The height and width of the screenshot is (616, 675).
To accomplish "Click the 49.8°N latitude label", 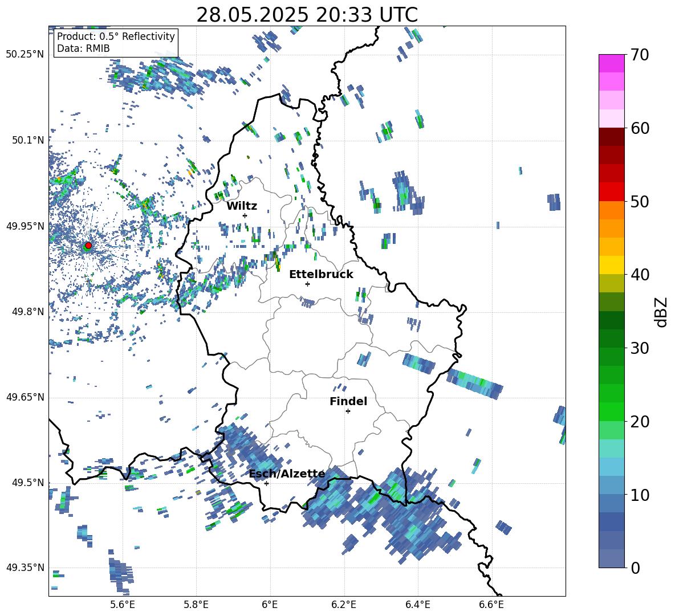I will point(28,312).
